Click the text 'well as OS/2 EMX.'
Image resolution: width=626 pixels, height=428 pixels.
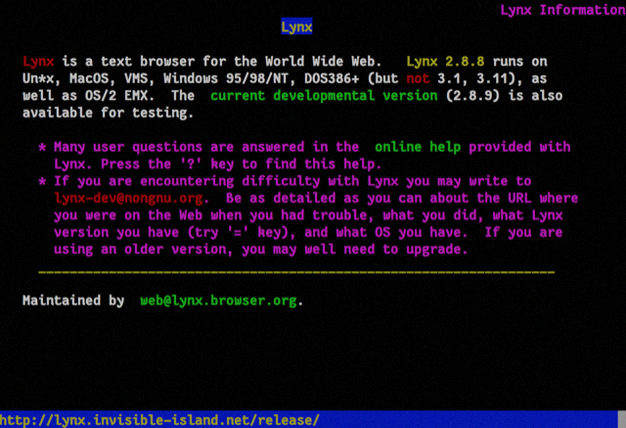click(89, 95)
